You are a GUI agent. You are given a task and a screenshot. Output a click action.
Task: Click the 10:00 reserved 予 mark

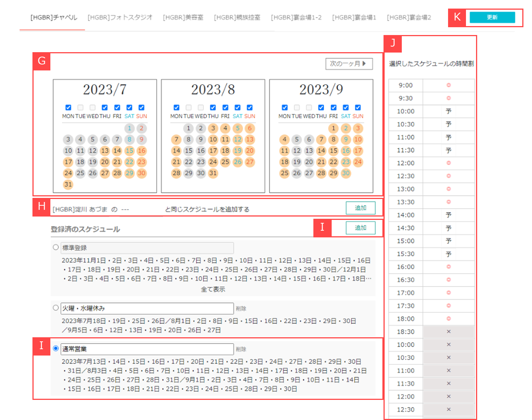click(x=448, y=111)
